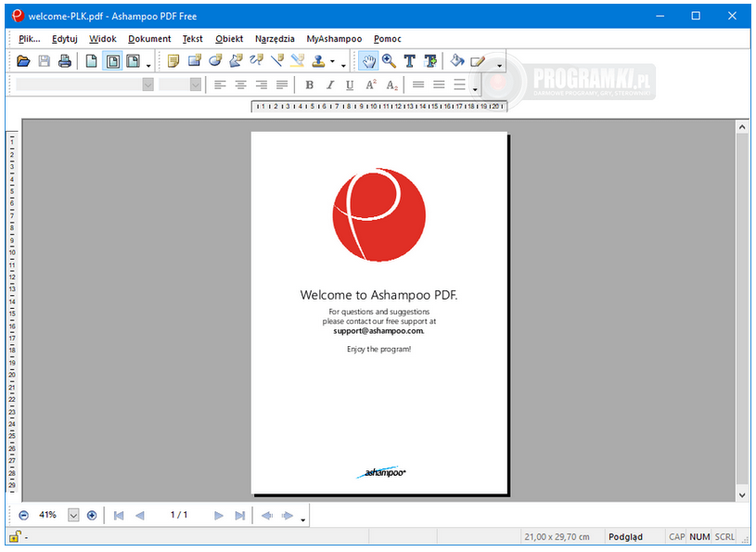Click the document security lock icon
This screenshot has width=756, height=552.
15,536
